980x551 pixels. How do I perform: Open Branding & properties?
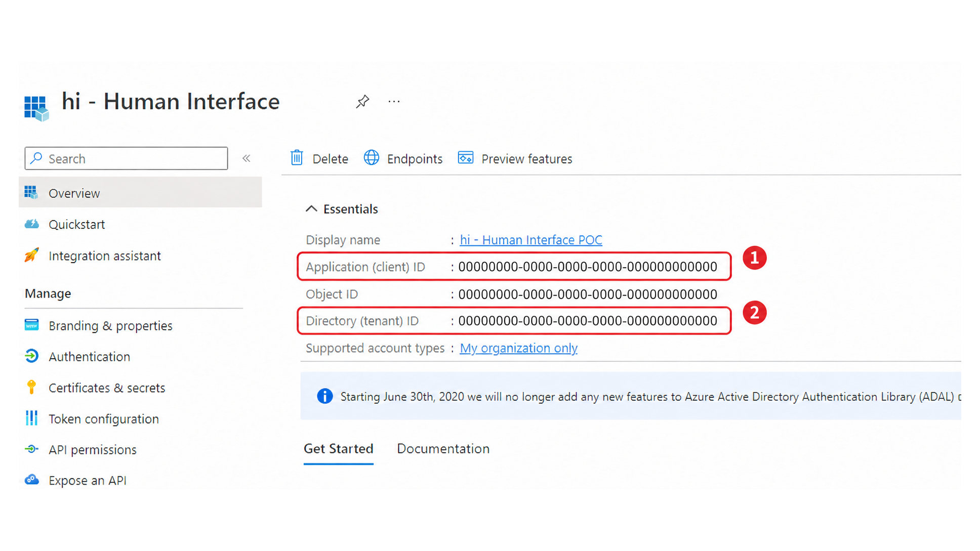[110, 326]
